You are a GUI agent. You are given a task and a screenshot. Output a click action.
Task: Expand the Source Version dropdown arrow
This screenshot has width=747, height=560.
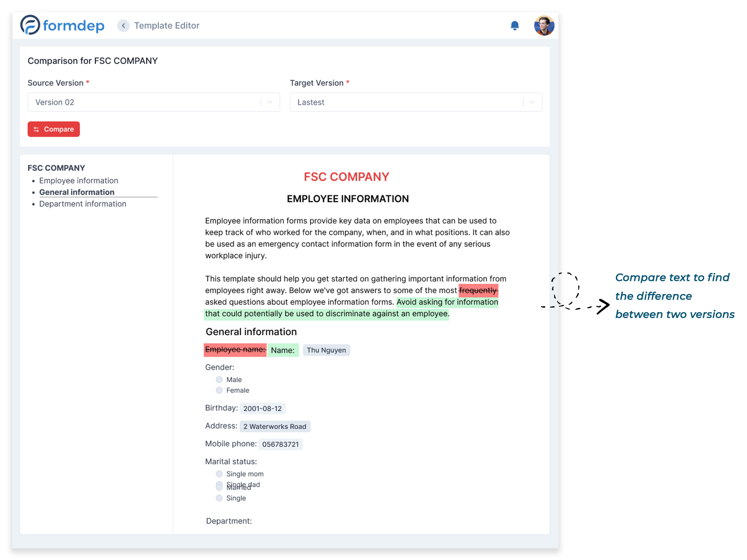[x=269, y=102]
